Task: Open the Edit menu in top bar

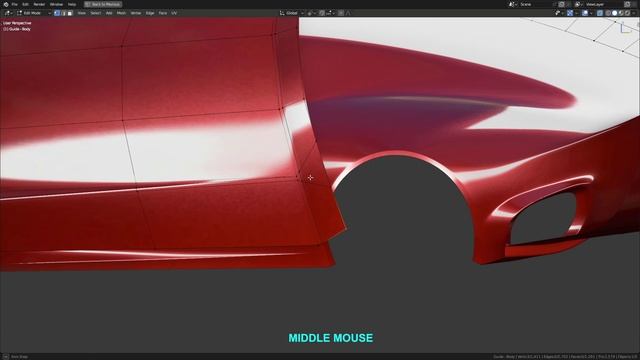Action: 25,4
